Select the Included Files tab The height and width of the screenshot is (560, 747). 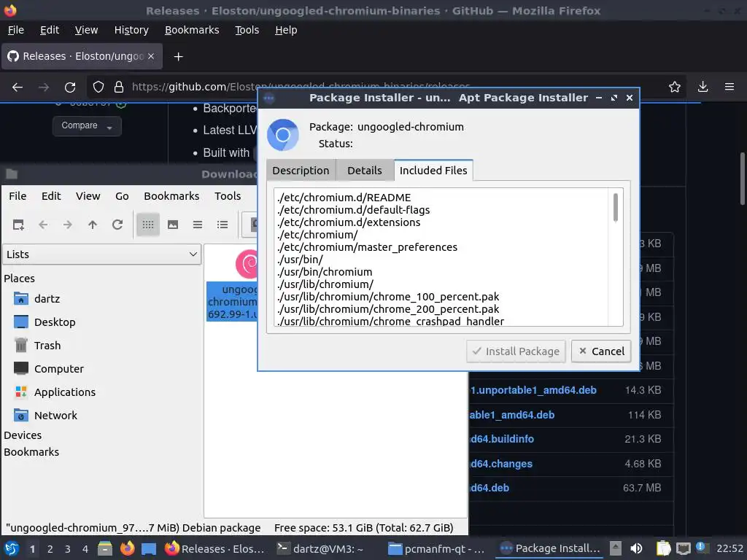click(x=433, y=171)
